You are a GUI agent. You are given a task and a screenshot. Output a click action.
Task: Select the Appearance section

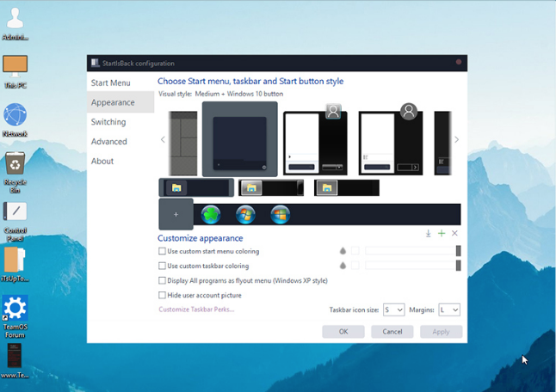click(x=120, y=102)
